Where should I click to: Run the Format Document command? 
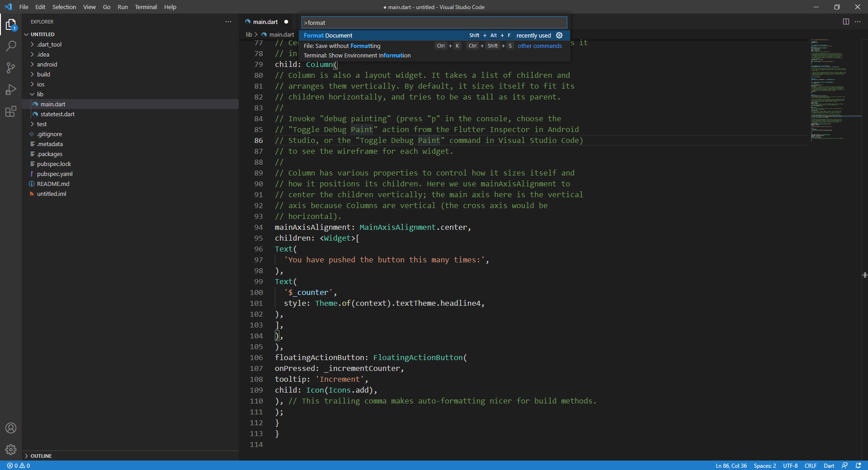pos(434,35)
